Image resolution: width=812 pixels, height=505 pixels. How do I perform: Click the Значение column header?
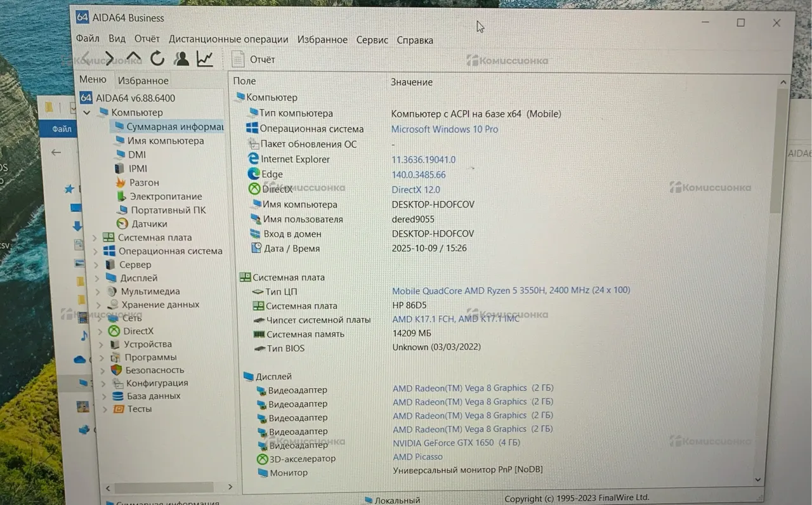(411, 82)
